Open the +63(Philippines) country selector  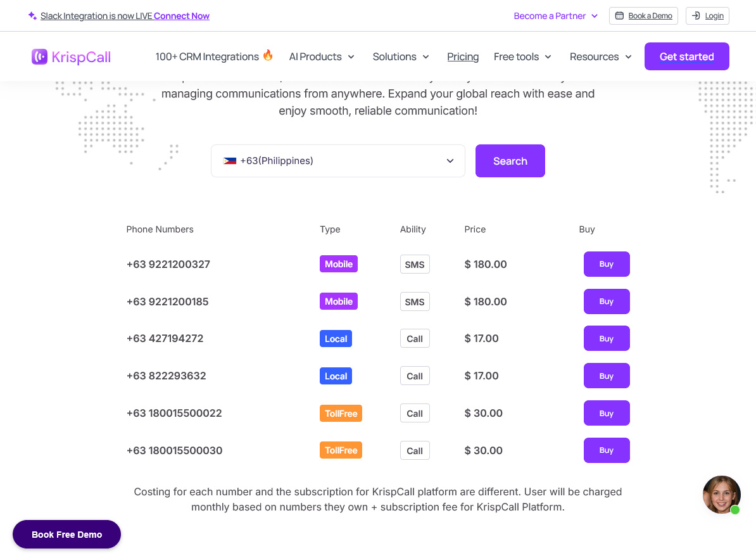click(x=338, y=161)
